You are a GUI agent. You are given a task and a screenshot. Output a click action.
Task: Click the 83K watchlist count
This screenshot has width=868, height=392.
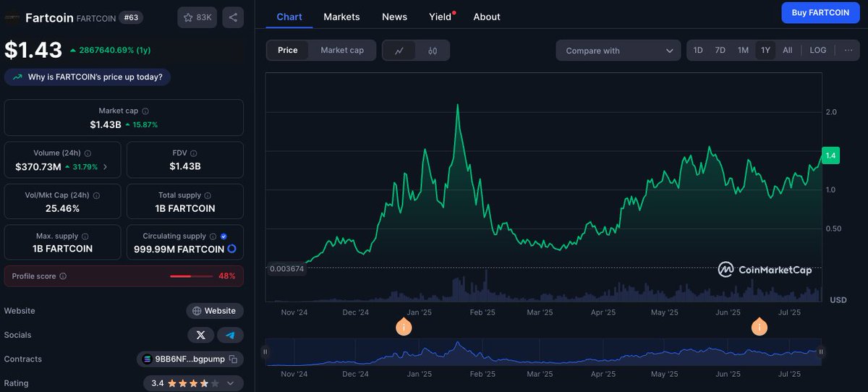[204, 17]
